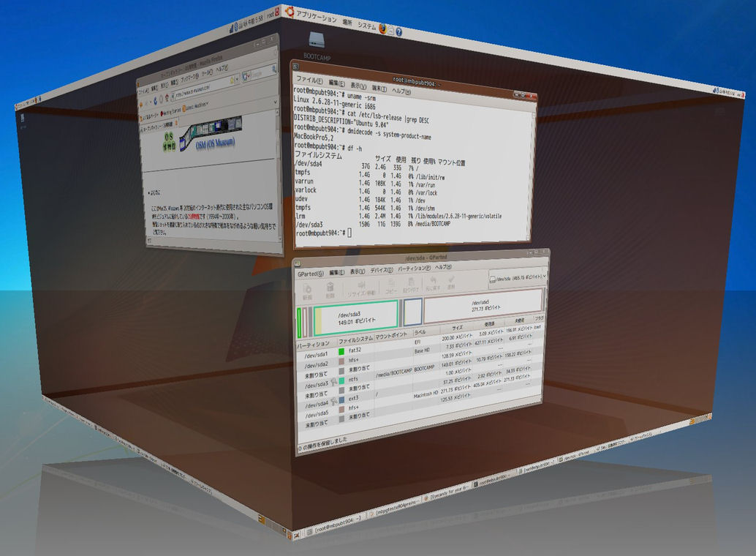The image size is (756, 556).
Task: Click the Undo tool in GParted
Action: coord(433,283)
